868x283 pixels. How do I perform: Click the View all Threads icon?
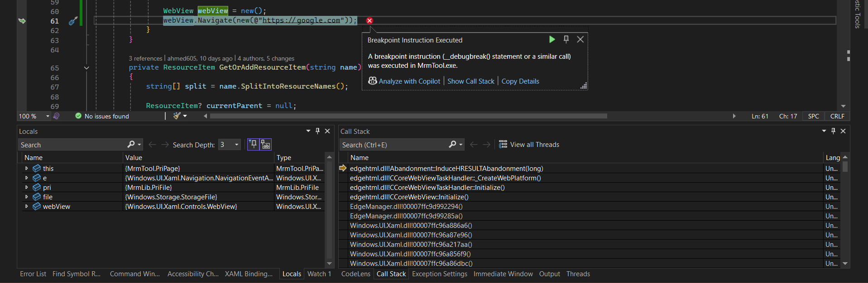[503, 145]
